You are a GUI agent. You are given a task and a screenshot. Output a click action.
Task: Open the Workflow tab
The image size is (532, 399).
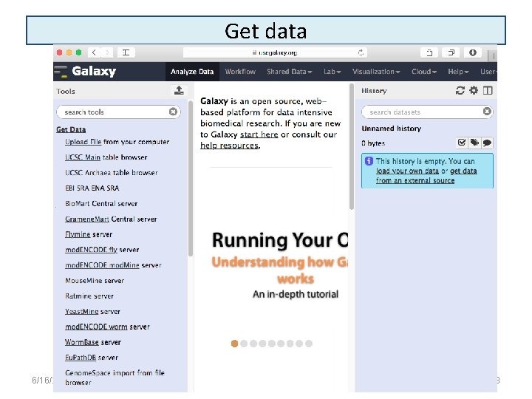click(x=240, y=72)
